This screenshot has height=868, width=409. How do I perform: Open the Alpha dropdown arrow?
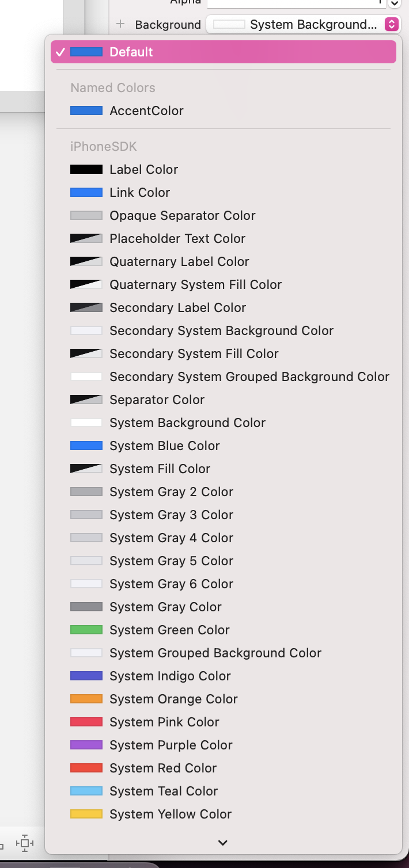[x=395, y=3]
